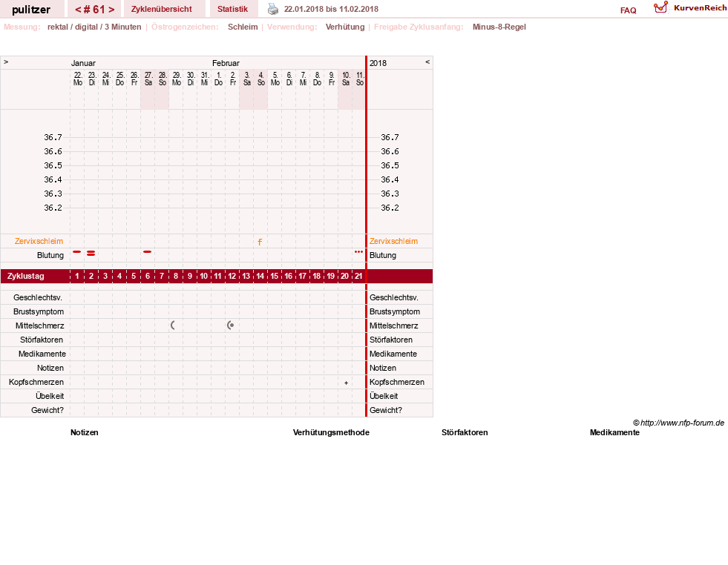Click 'rektal / digital / 3 Minuten' setting

94,27
